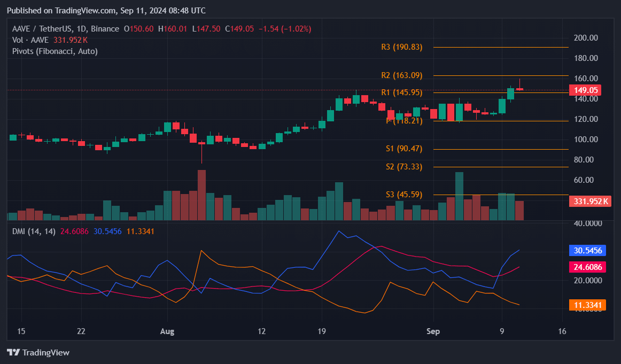Viewport: 621px width, 364px height.
Task: Click the current price tag 149.05
Action: [x=585, y=90]
